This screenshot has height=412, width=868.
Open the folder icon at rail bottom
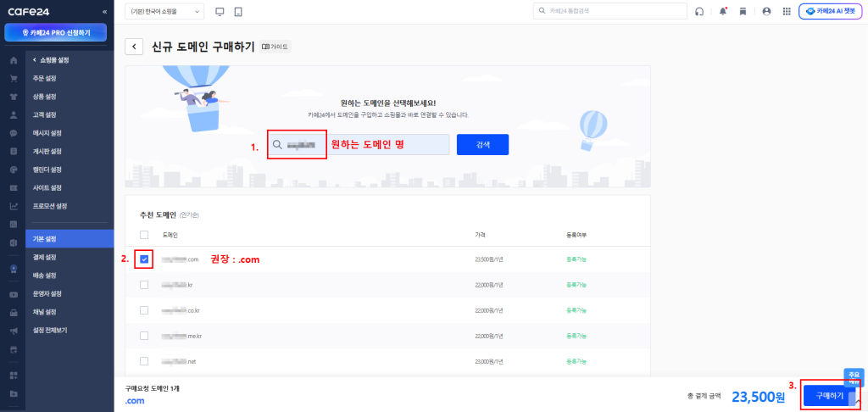[x=14, y=393]
